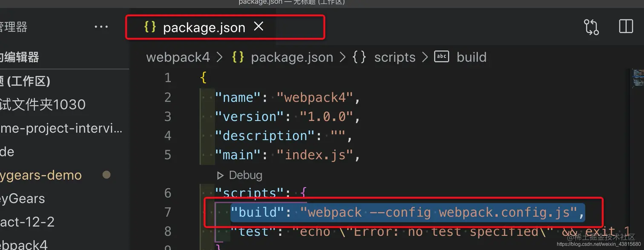Image resolution: width=644 pixels, height=250 pixels.
Task: Click scripts in the breadcrumb
Action: coord(395,57)
